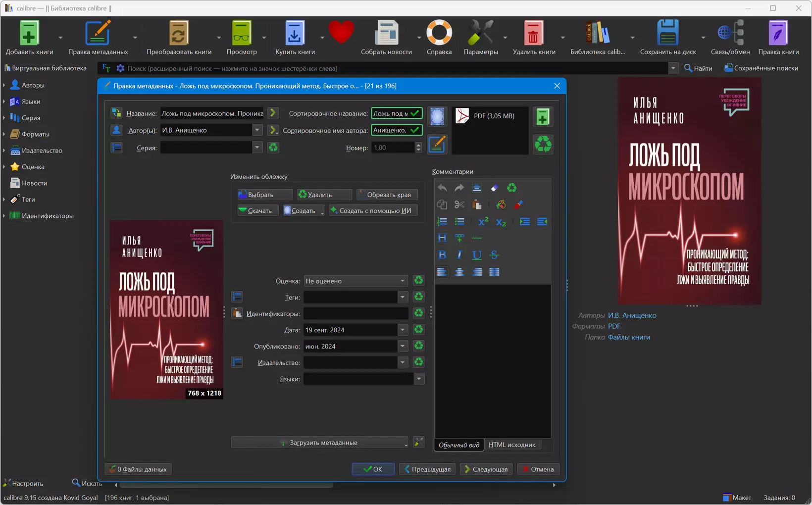Toggle subscript in comments editor

click(501, 222)
